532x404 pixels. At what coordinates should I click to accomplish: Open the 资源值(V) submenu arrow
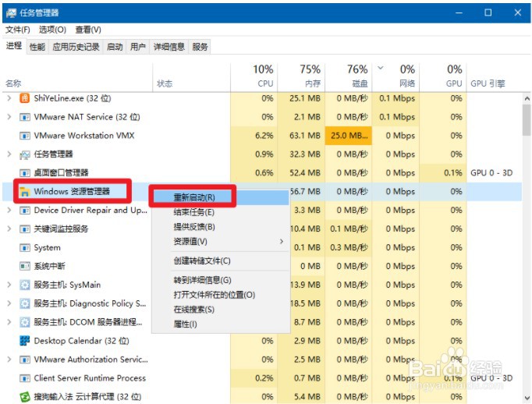point(282,242)
